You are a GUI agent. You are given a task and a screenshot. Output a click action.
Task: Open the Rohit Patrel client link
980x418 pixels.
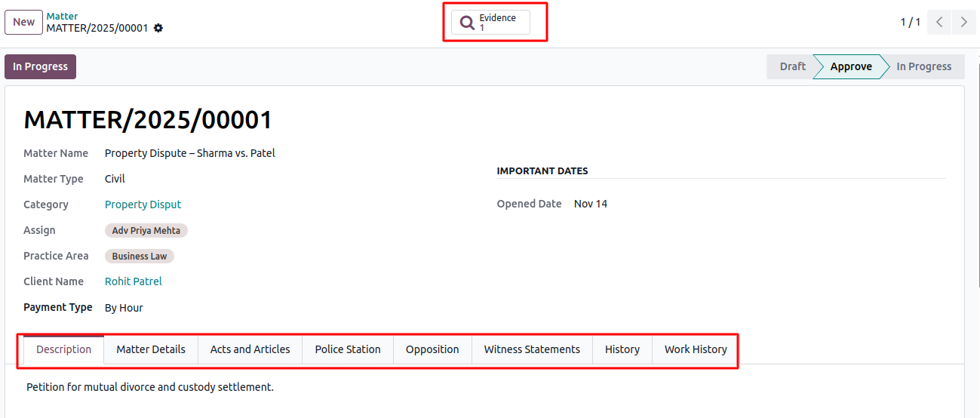pyautogui.click(x=133, y=281)
